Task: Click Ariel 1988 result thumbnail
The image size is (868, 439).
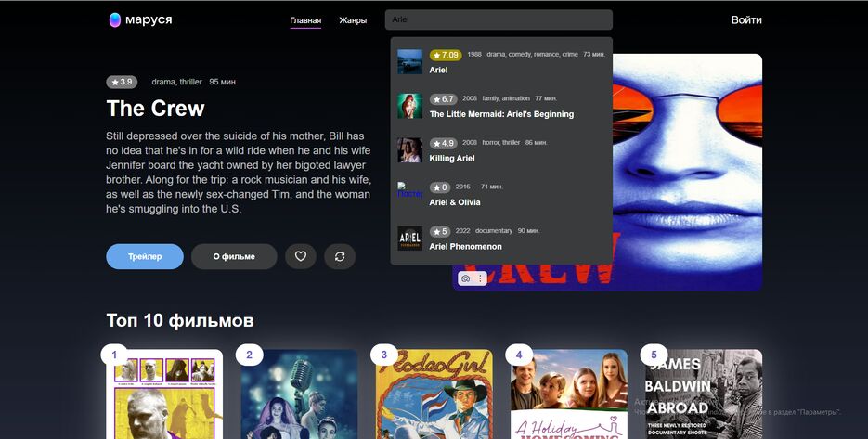Action: point(409,61)
